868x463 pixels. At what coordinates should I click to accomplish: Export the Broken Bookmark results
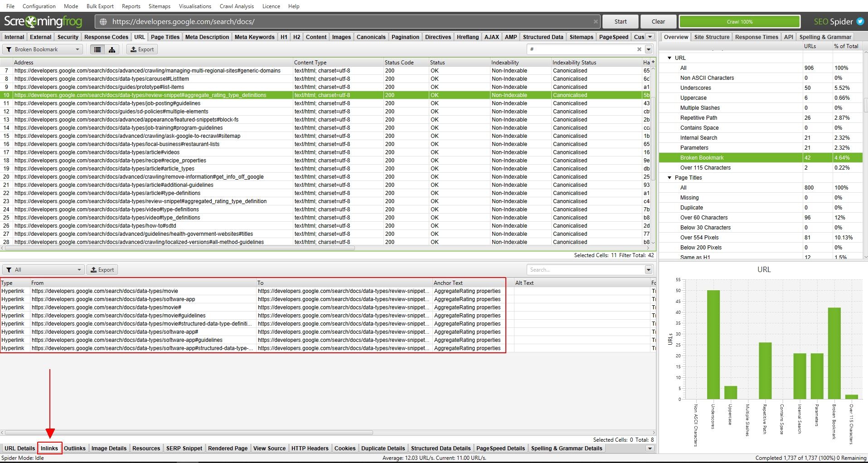pos(142,49)
